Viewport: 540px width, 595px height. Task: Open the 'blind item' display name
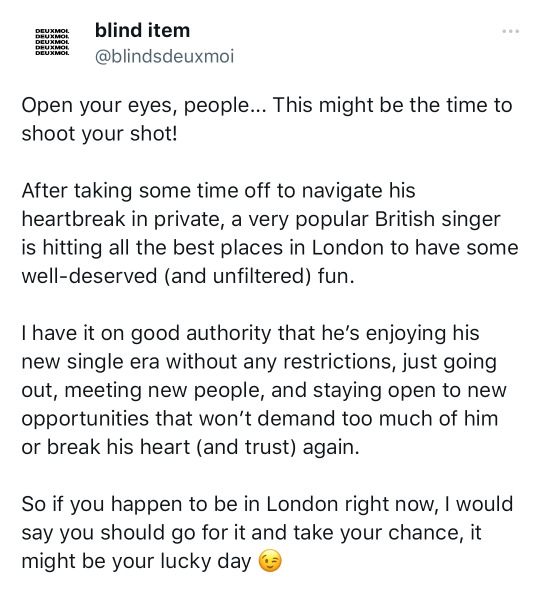pos(142,30)
